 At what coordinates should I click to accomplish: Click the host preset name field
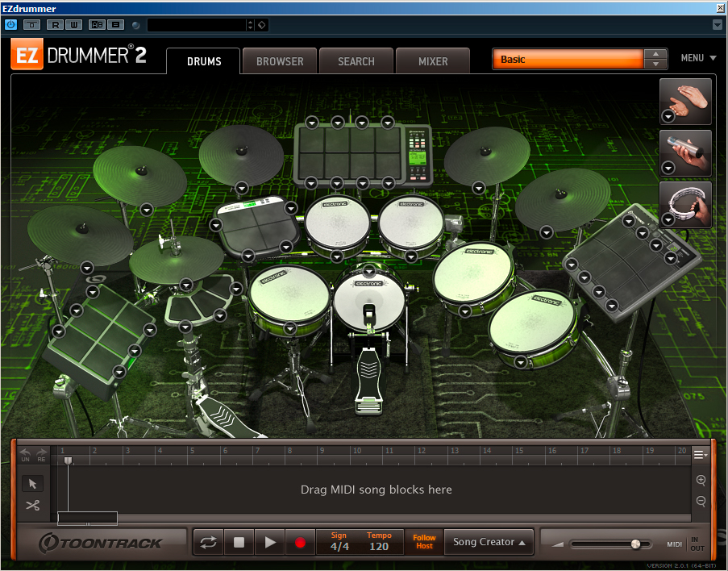(x=196, y=25)
